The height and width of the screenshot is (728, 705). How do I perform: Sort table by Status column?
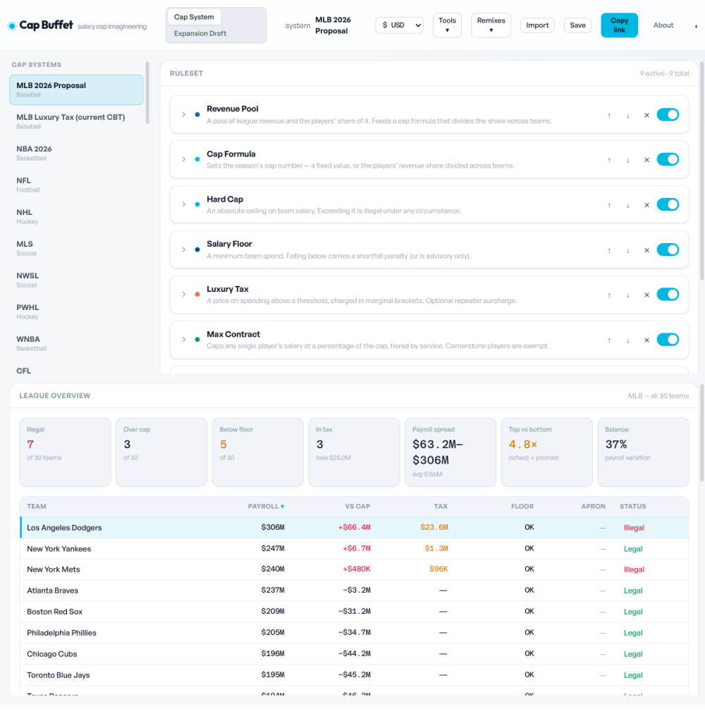tap(632, 507)
